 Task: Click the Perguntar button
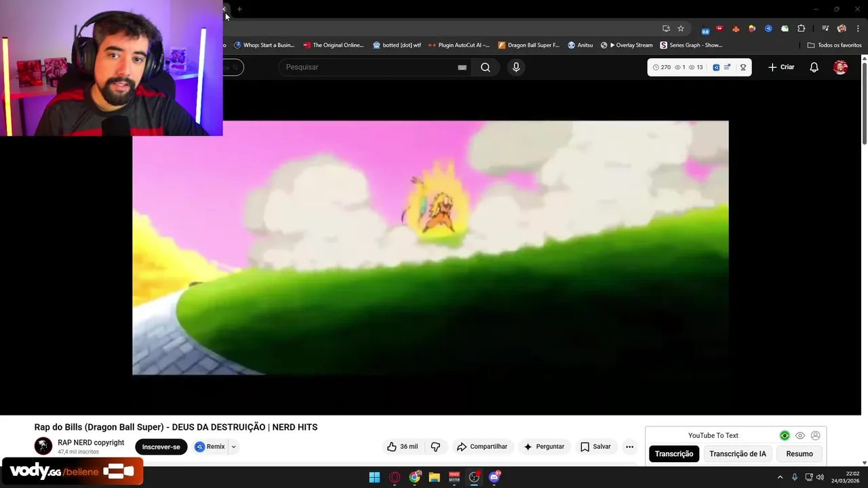(544, 447)
